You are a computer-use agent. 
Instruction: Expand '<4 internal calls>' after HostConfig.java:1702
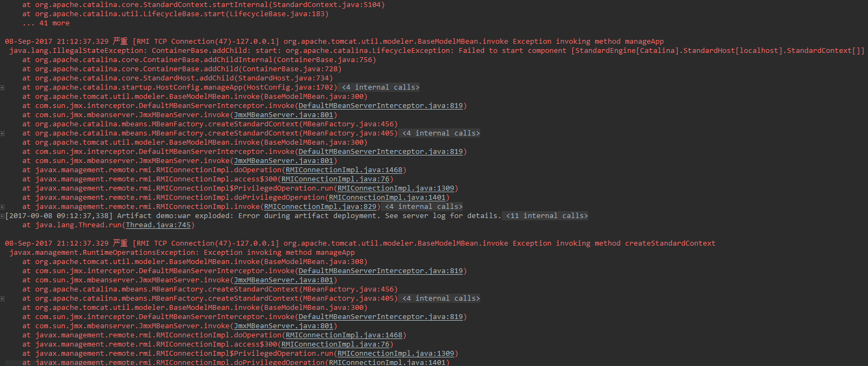(x=380, y=87)
